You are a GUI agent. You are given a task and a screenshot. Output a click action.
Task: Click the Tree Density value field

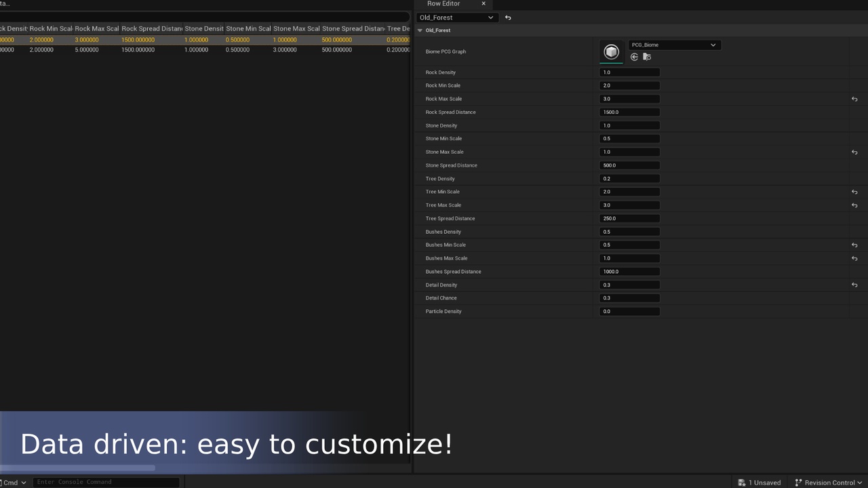(629, 179)
